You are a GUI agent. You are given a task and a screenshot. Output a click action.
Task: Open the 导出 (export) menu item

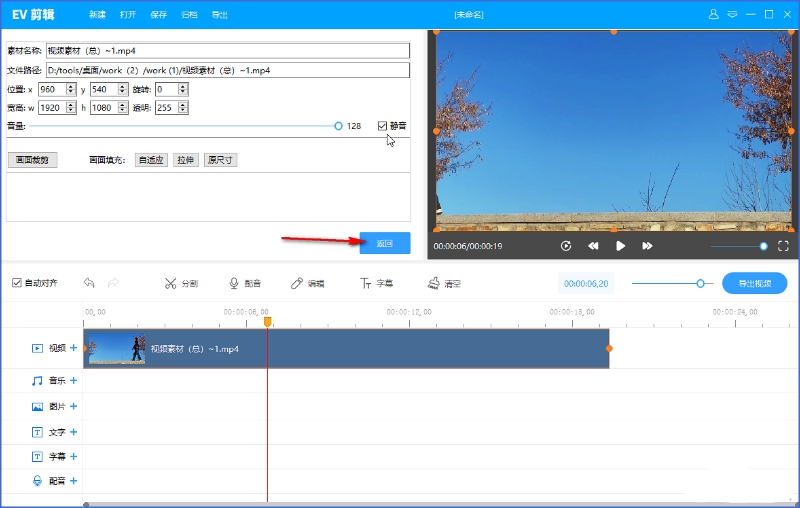[x=219, y=15]
